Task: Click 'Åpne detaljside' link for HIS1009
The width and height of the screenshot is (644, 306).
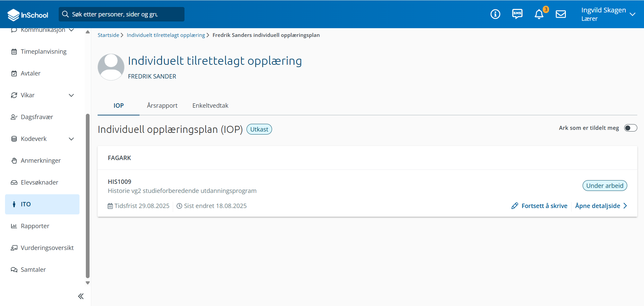Action: pyautogui.click(x=601, y=206)
